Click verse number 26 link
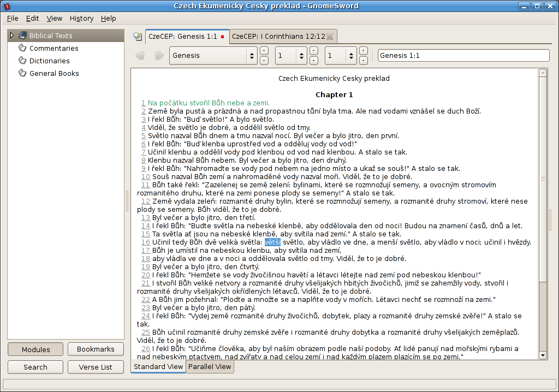The image size is (559, 392). tap(145, 349)
